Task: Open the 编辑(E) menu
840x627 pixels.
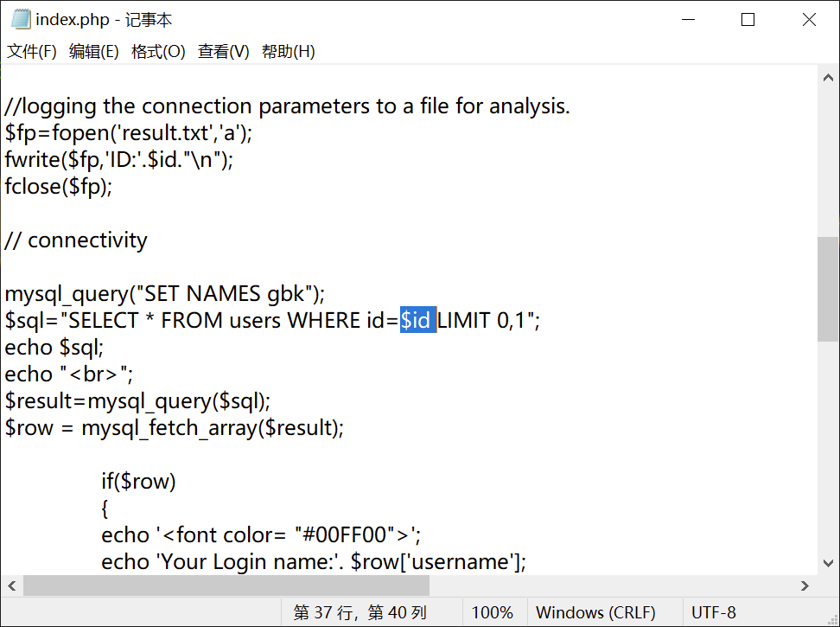Action: [93, 51]
